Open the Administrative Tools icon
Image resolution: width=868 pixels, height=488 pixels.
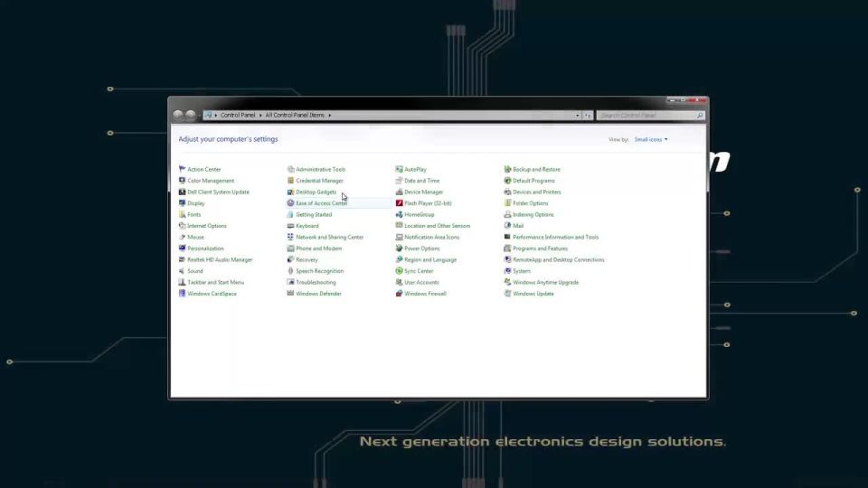click(290, 169)
